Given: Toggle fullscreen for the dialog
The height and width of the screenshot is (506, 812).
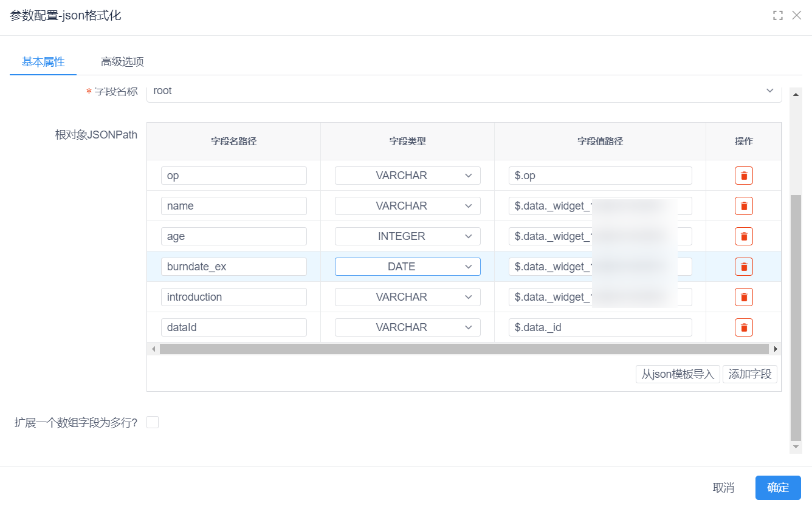Looking at the screenshot, I should pyautogui.click(x=777, y=16).
